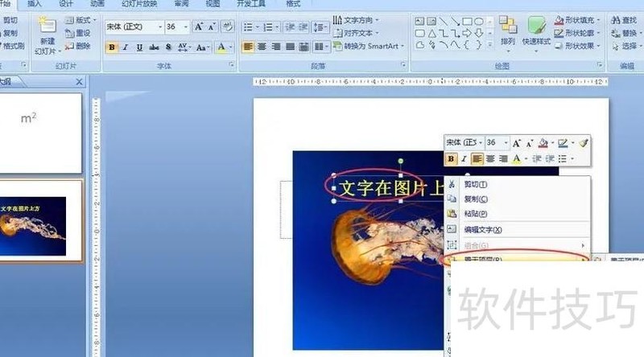
Task: Select the Triangle shape in gallery
Action: click(431, 33)
